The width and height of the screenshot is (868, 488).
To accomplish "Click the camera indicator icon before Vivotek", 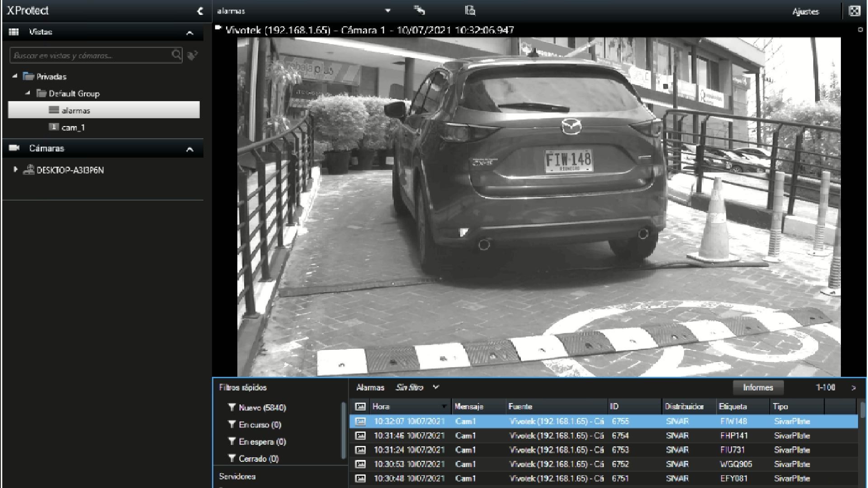I will pos(218,28).
